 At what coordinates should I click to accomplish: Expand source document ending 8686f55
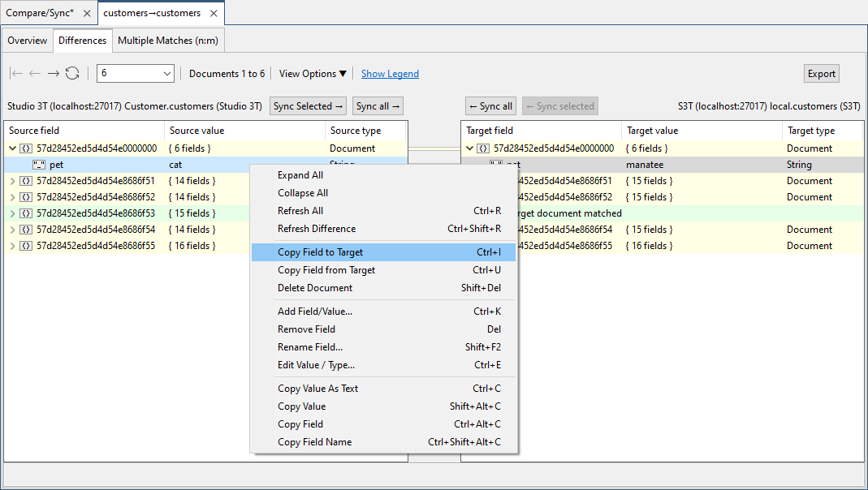point(12,246)
